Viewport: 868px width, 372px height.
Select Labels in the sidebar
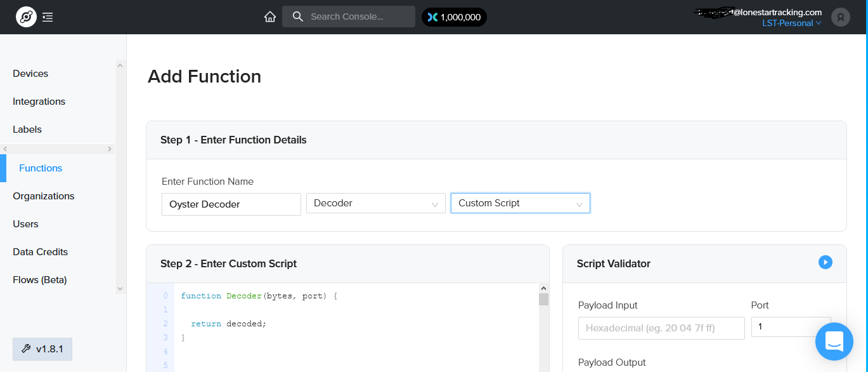coord(27,130)
